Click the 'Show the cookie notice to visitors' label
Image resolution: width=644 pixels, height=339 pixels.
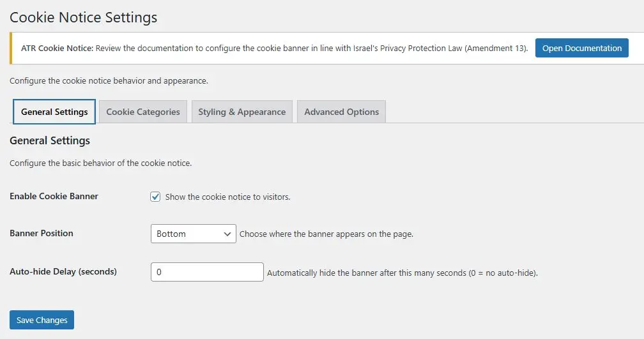click(227, 197)
